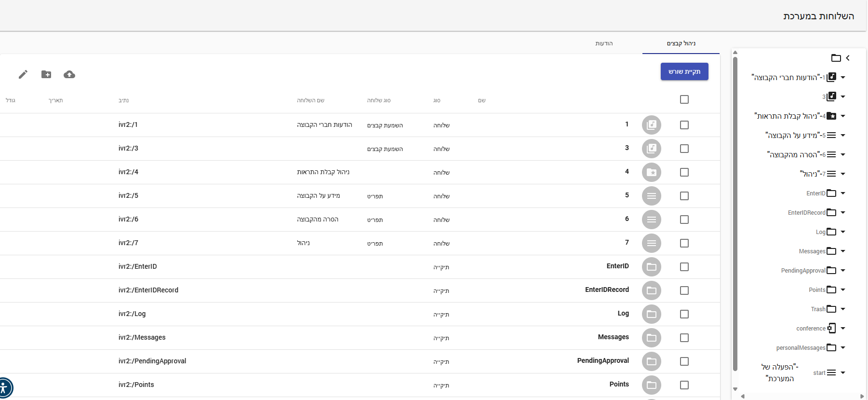
Task: Switch to the הודעות tab
Action: point(604,43)
